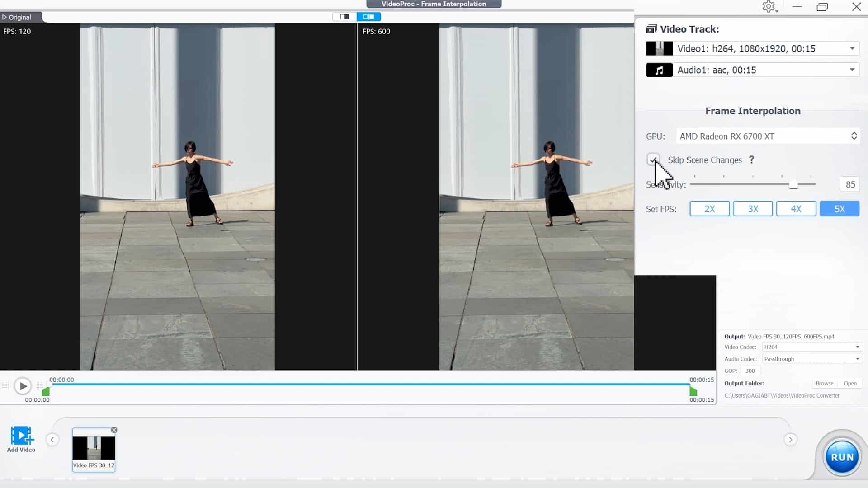Click Browse for the output folder

(x=824, y=383)
